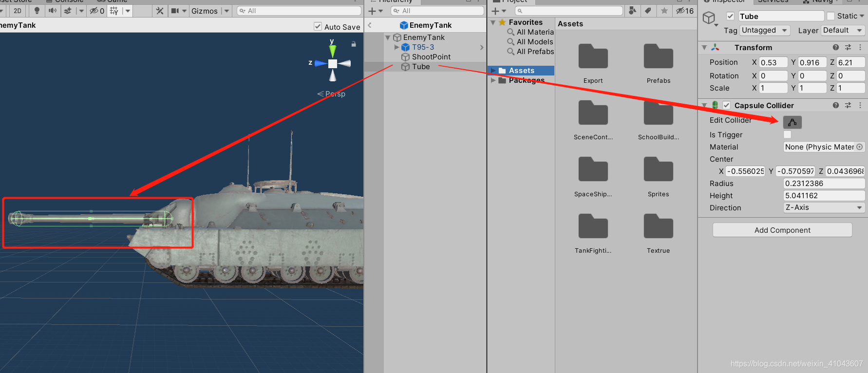Click the orientation gizmo Z axis cone
The width and height of the screenshot is (868, 373).
pos(321,63)
